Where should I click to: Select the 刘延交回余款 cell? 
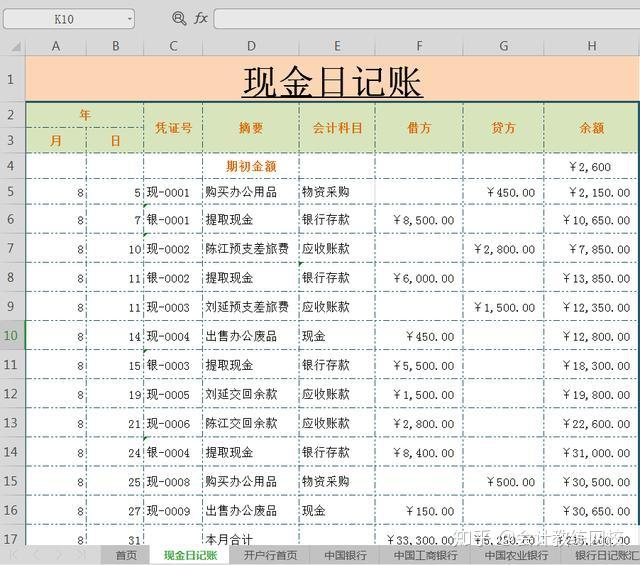251,394
